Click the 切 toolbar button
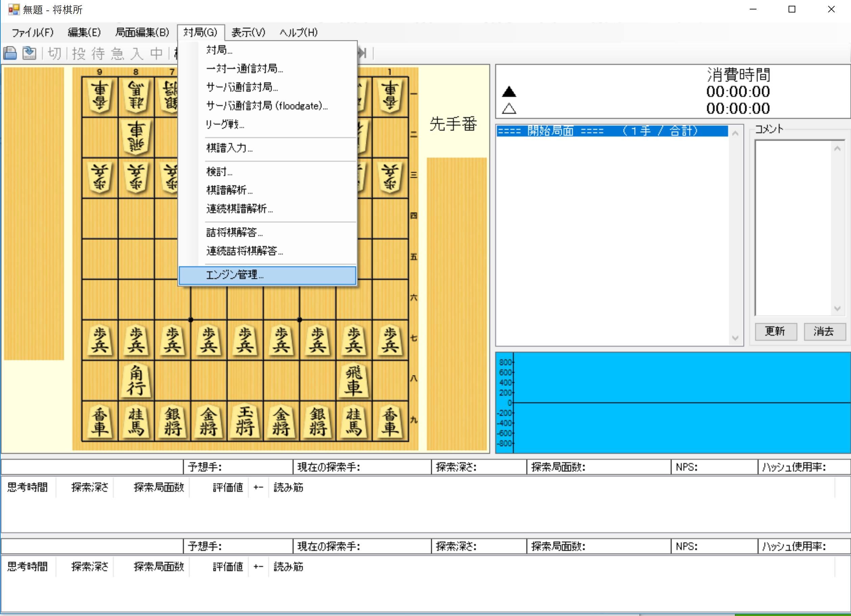Screen dimensions: 851x616 pos(54,54)
